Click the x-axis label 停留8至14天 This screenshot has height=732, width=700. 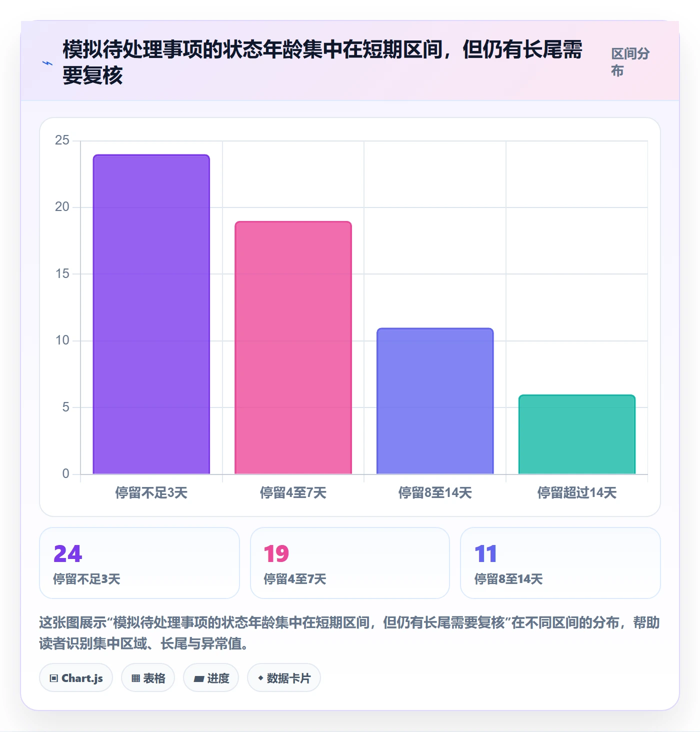click(x=435, y=492)
